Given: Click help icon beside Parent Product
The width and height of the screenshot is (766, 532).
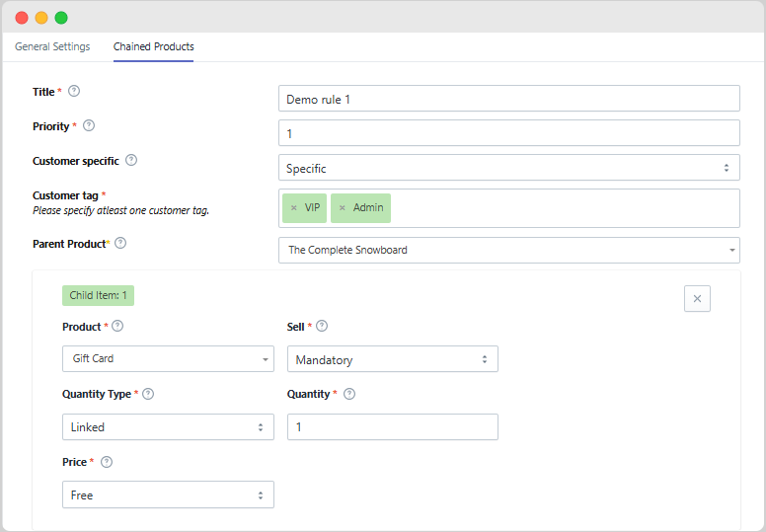Looking at the screenshot, I should [x=121, y=243].
